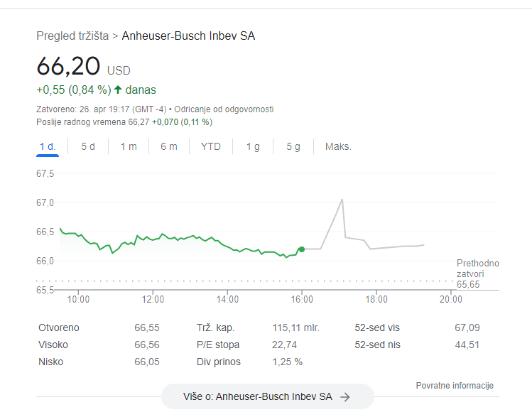Click the P/E stopa value 22,74
Viewport: 532px width, 417px height.
pos(284,345)
